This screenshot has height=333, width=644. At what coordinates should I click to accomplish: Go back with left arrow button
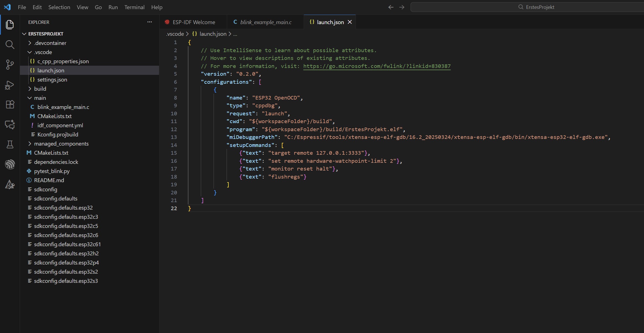point(391,7)
